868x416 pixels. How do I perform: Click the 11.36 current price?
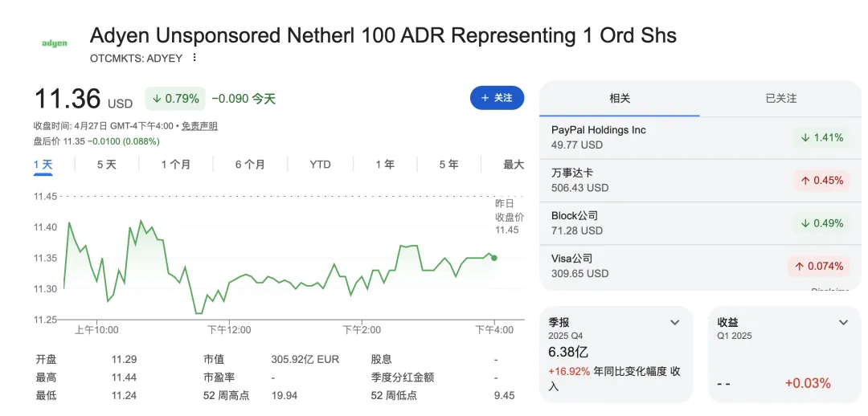(x=68, y=99)
